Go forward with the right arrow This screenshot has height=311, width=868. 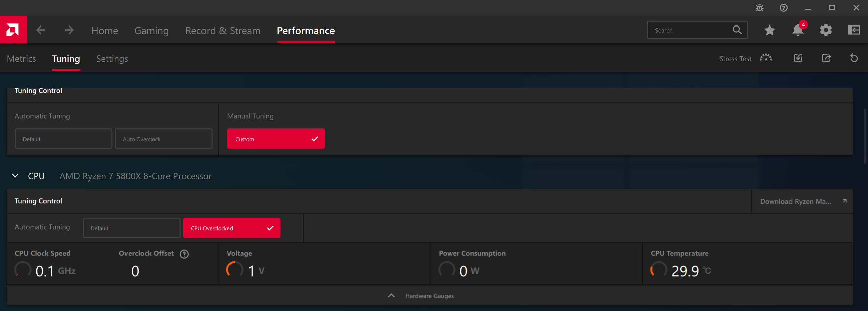pos(69,30)
